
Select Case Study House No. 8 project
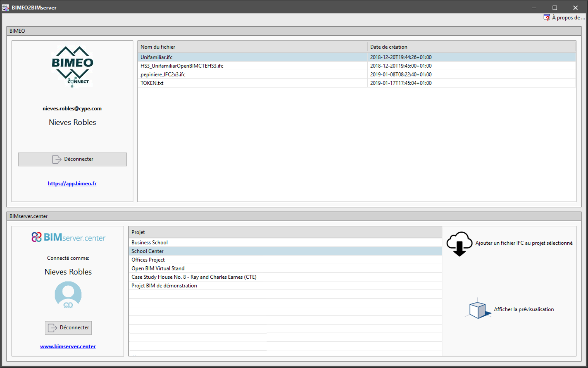click(x=285, y=277)
